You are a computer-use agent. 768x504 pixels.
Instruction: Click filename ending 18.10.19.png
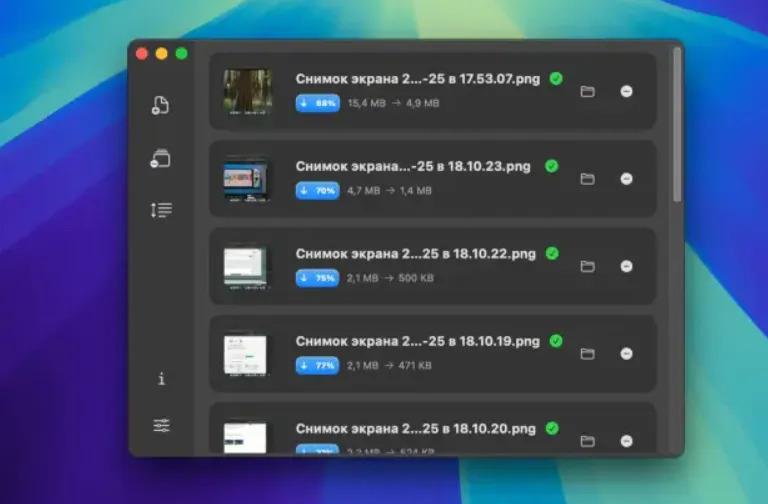(418, 341)
